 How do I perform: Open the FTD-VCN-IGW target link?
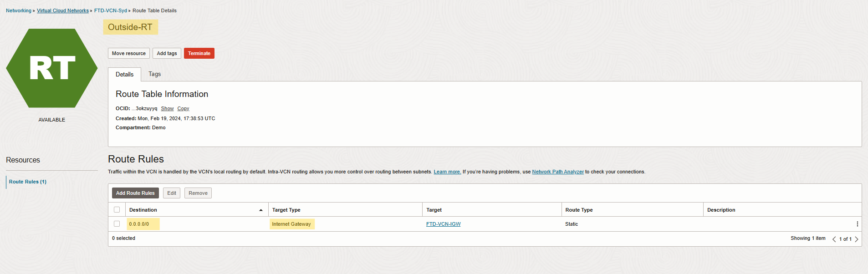pyautogui.click(x=443, y=224)
